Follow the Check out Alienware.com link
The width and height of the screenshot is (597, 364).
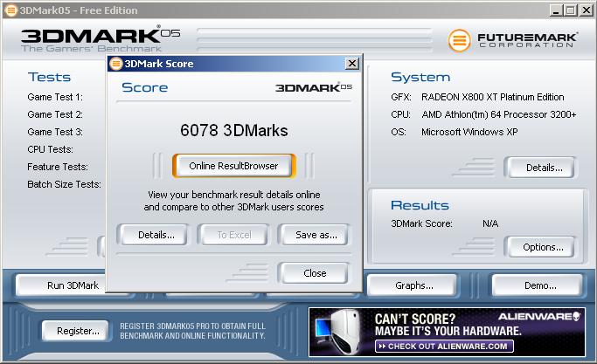pyautogui.click(x=444, y=347)
